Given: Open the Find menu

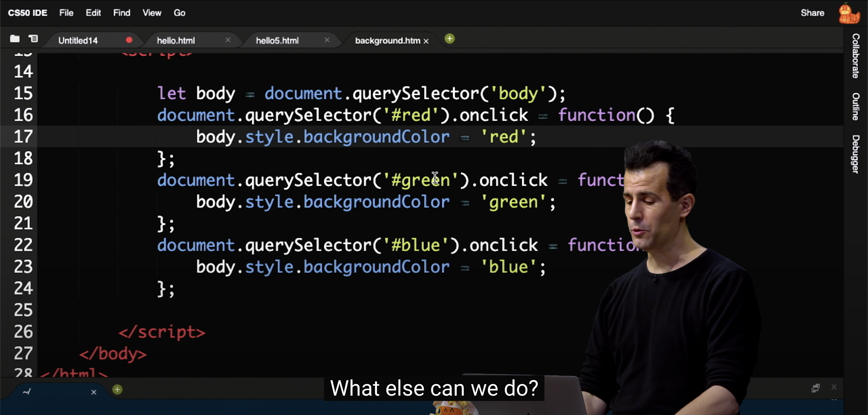Looking at the screenshot, I should point(122,13).
